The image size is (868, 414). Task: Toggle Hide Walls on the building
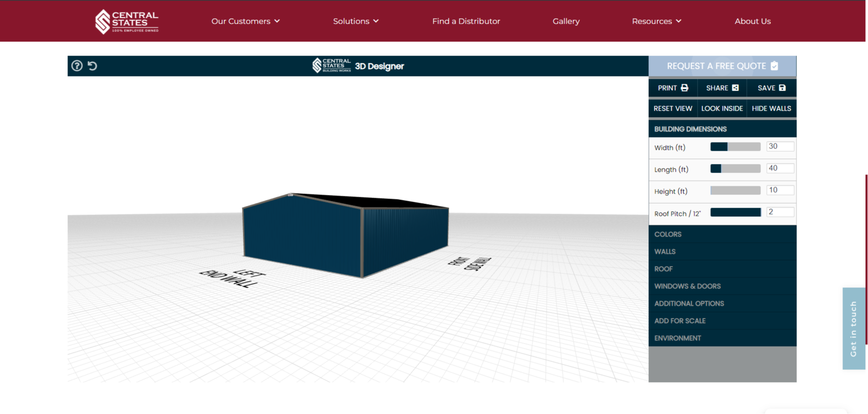tap(771, 108)
